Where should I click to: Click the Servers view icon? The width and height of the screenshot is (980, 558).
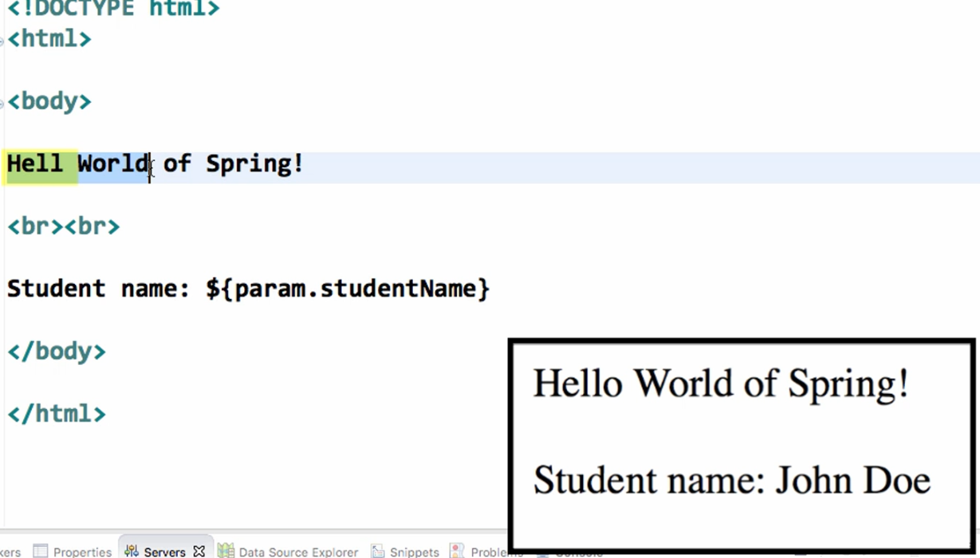click(132, 551)
